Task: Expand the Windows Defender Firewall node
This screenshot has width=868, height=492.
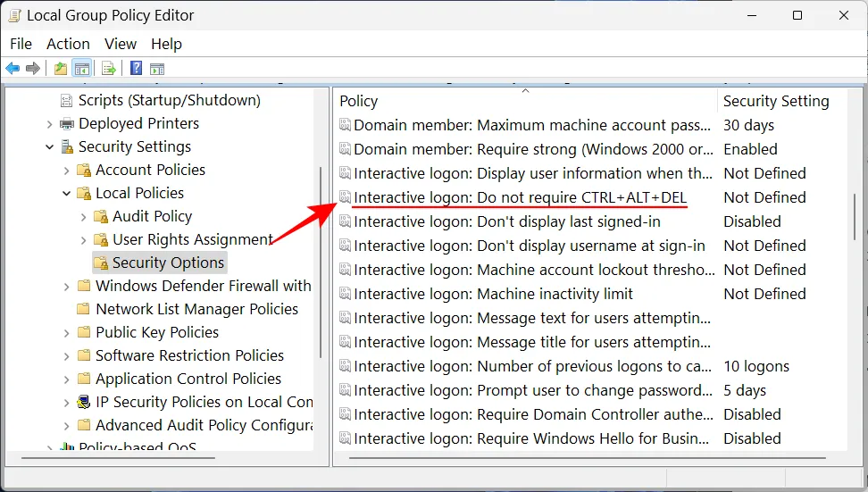Action: tap(67, 287)
